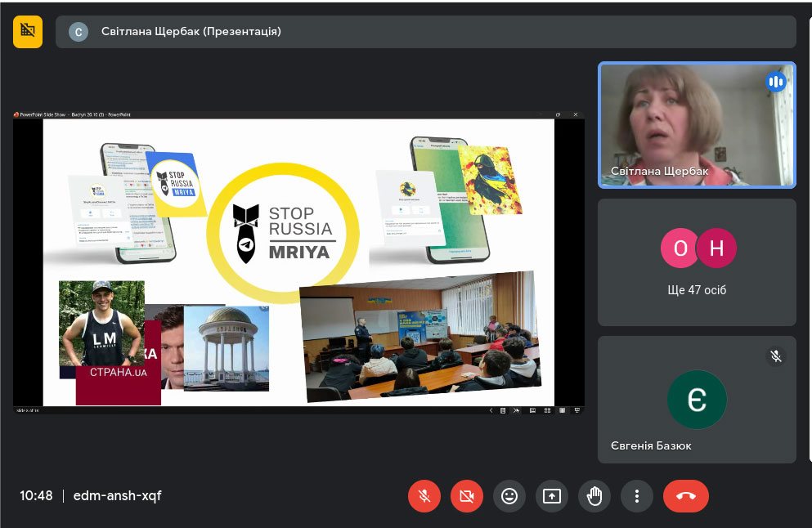Image resolution: width=812 pixels, height=528 pixels.
Task: Click the STOP RUSSIA MRIYA center logo
Action: (283, 234)
